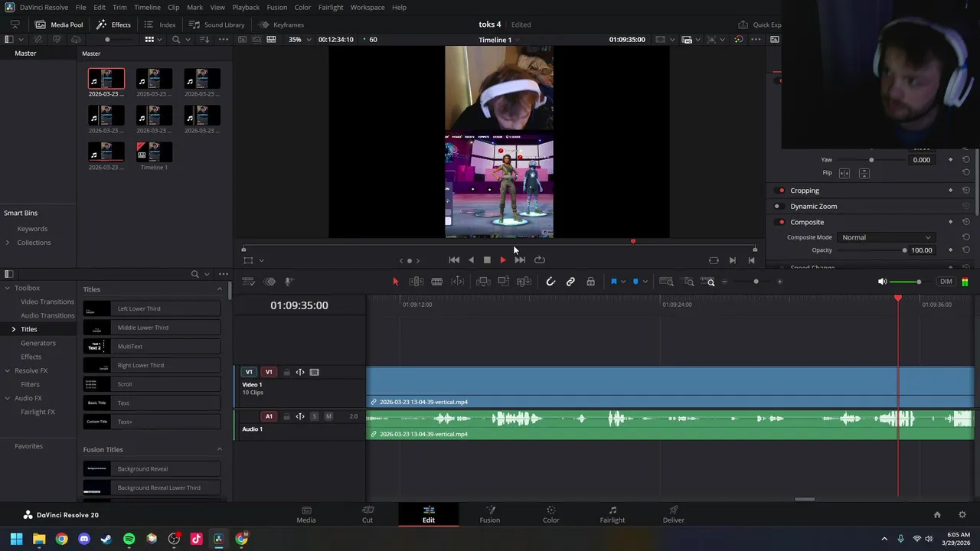Open the Timeline View Options icon

point(248,282)
